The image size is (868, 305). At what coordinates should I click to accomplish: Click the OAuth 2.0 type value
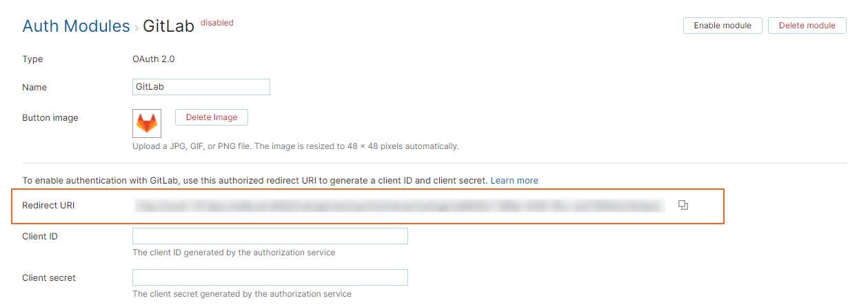(154, 59)
